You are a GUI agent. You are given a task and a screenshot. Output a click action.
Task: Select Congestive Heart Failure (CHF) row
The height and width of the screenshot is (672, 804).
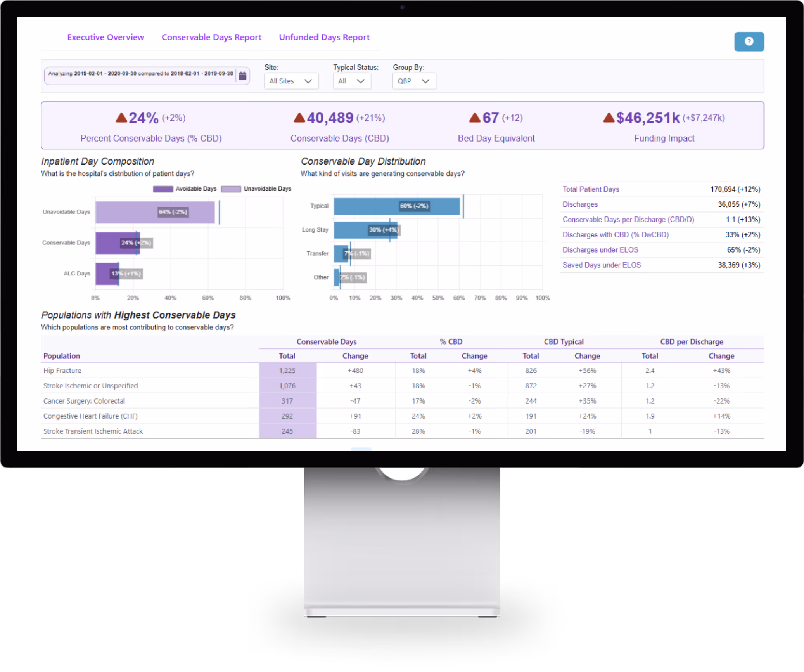tap(402, 416)
